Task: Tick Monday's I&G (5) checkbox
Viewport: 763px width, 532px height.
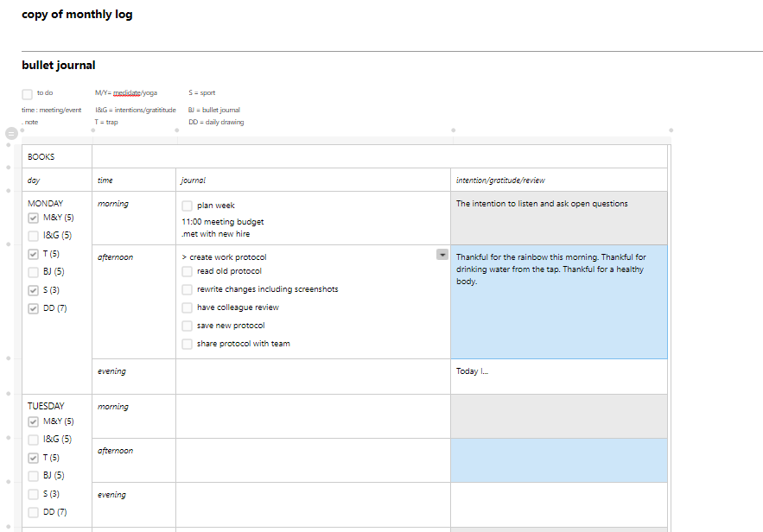Action: (x=34, y=236)
